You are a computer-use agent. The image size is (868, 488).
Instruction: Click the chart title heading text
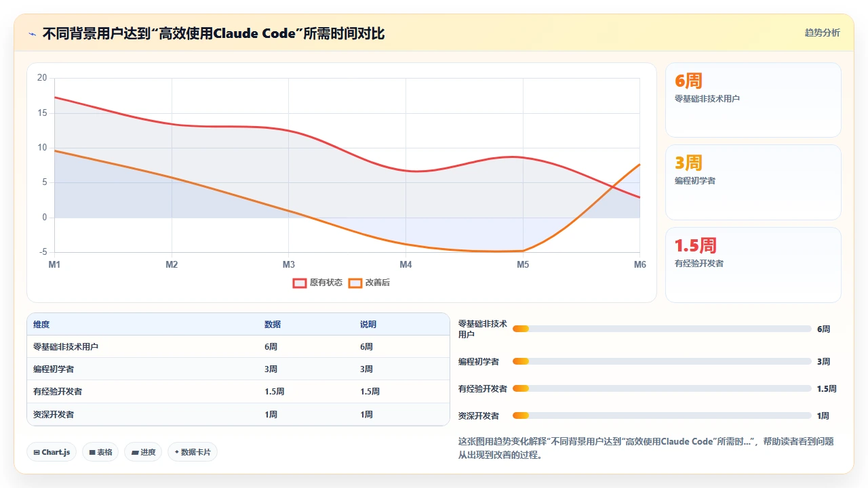(x=214, y=33)
